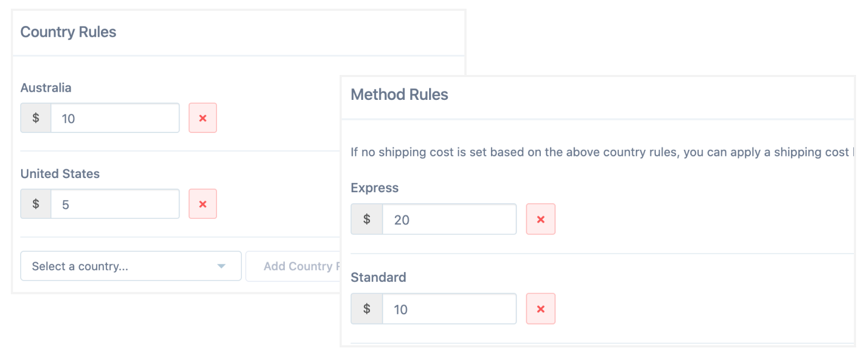Image resolution: width=868 pixels, height=355 pixels.
Task: Remove the Australia country rule
Action: coord(203,118)
